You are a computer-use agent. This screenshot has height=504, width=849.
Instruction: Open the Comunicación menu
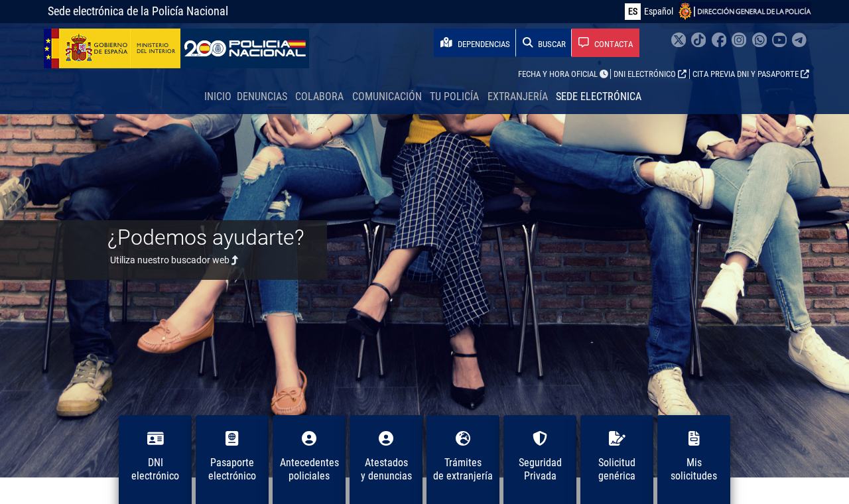point(387,96)
